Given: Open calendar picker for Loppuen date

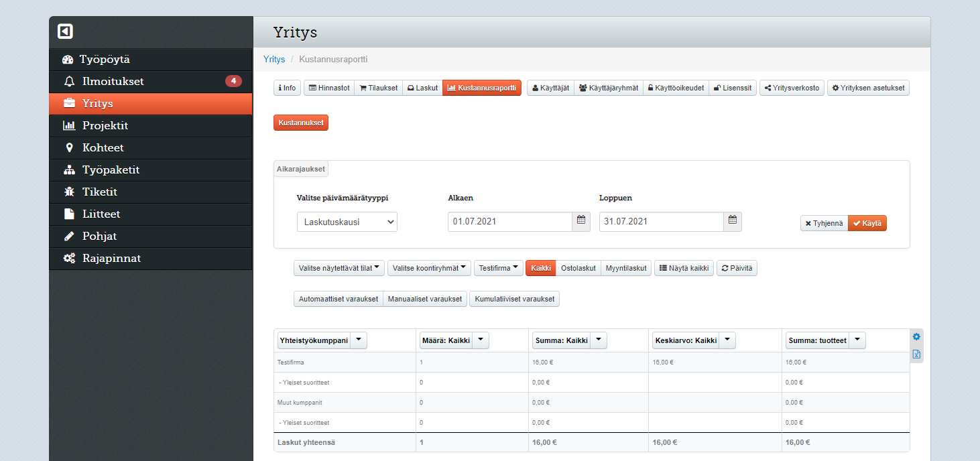Looking at the screenshot, I should click(733, 221).
